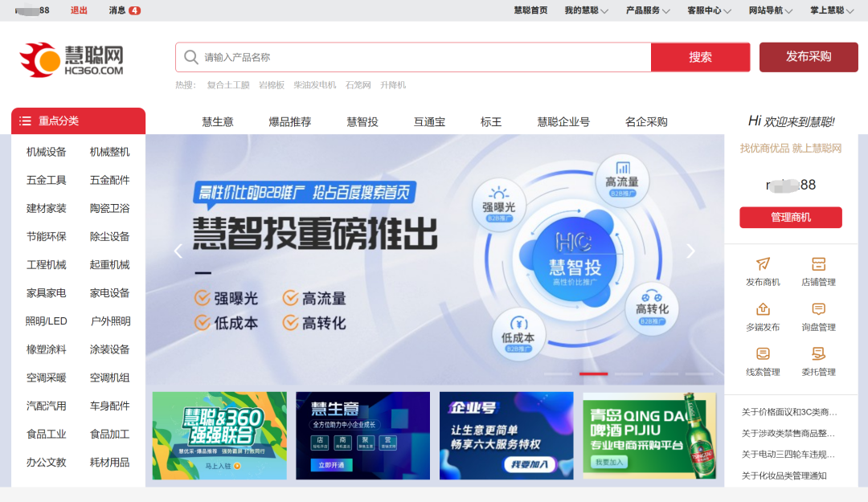Open the 网站导航 dropdown
The width and height of the screenshot is (868, 502).
(771, 10)
